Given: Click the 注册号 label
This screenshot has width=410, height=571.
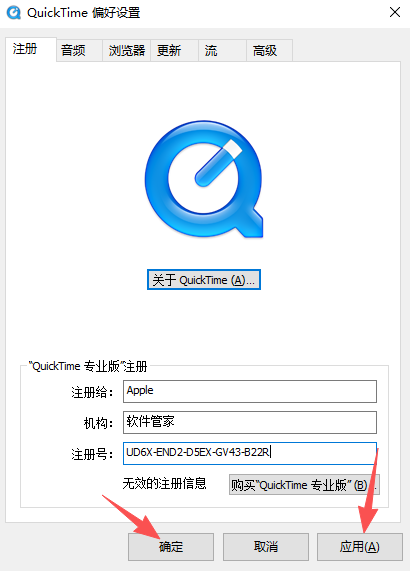Looking at the screenshot, I should 92,454.
